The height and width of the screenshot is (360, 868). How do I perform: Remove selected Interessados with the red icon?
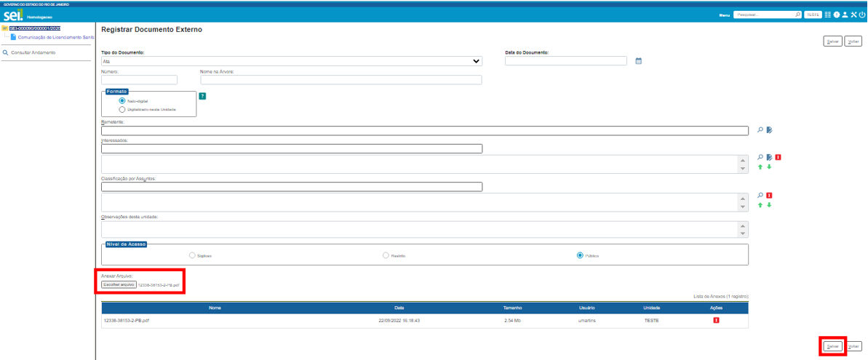778,157
